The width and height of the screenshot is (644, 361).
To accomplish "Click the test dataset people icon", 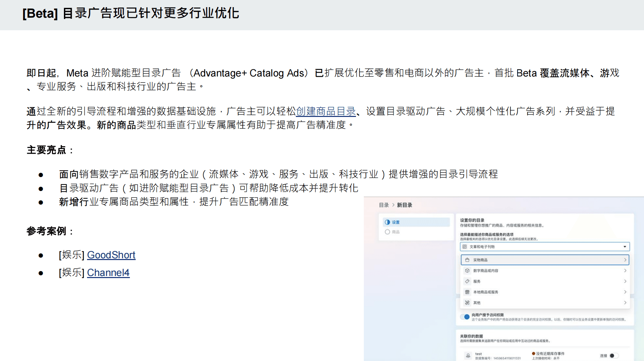I will [x=468, y=356].
